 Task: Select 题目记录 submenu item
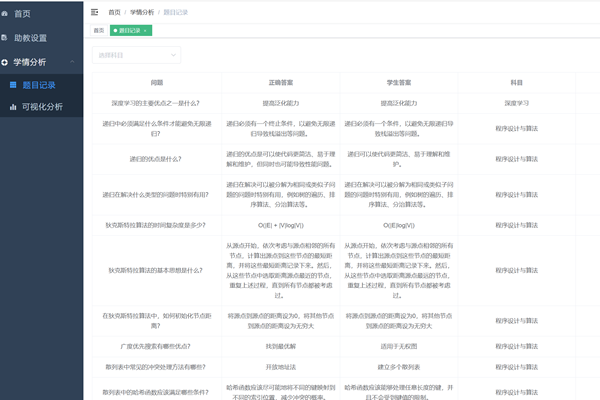[39, 84]
